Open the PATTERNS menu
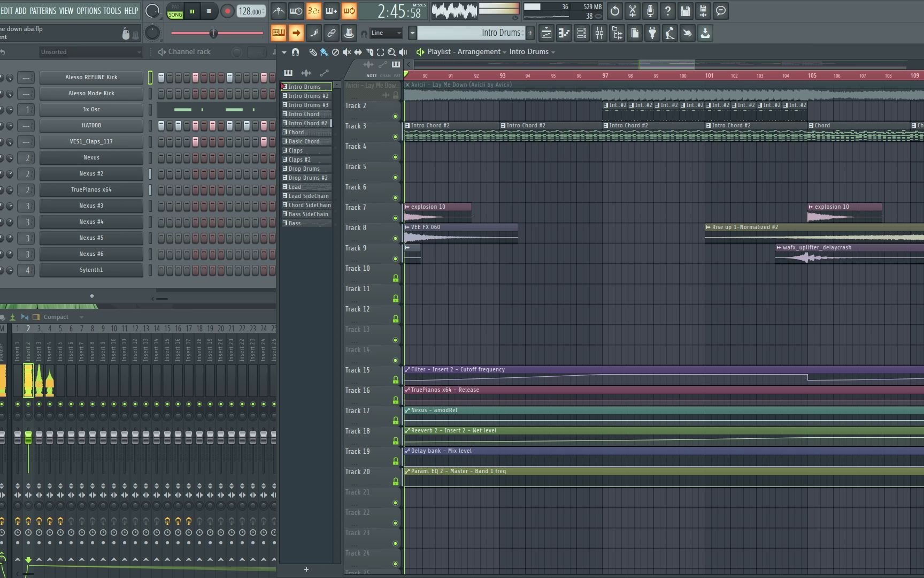Screen dimensions: 924x578 tap(43, 11)
